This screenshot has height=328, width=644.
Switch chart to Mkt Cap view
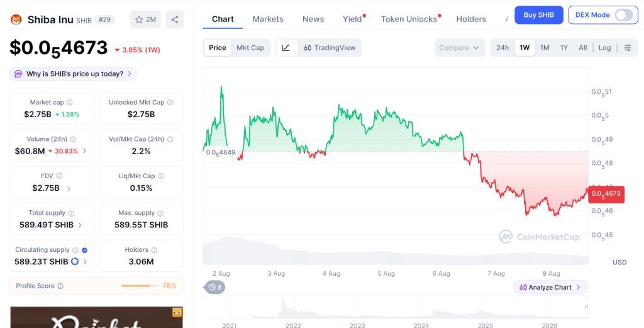[250, 48]
